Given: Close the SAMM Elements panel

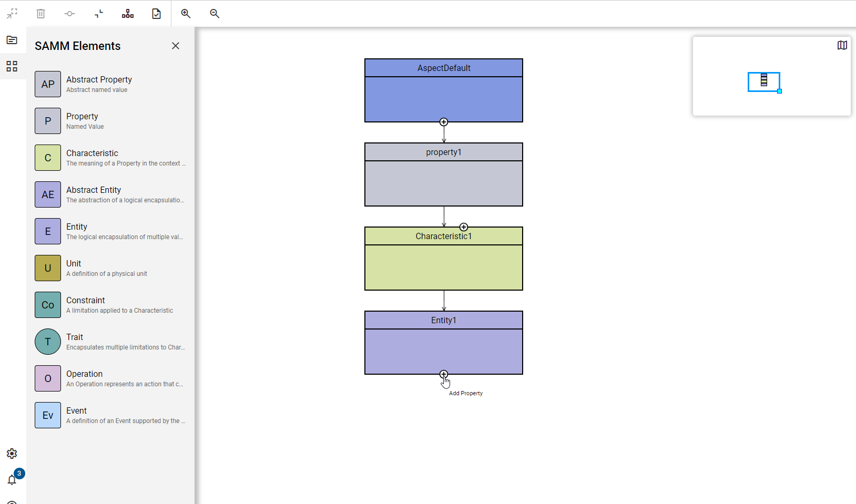Looking at the screenshot, I should [176, 46].
